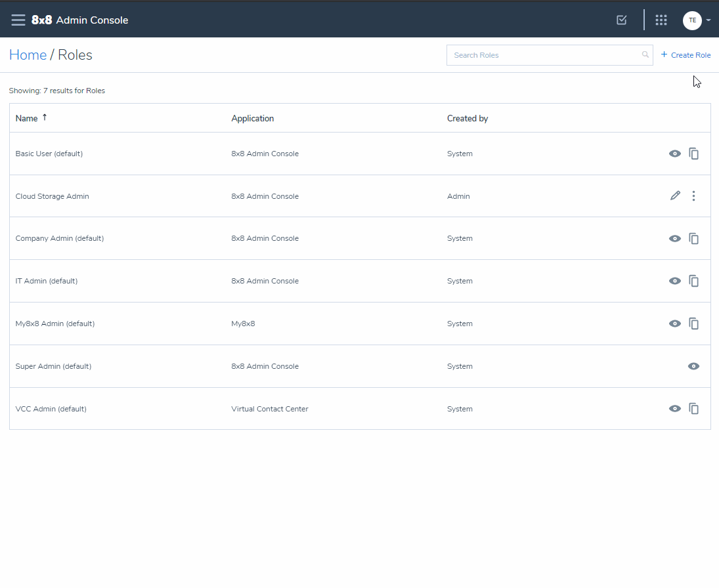Viewport: 719px width, 588px height.
Task: Click Admin in Created by column
Action: tap(458, 196)
